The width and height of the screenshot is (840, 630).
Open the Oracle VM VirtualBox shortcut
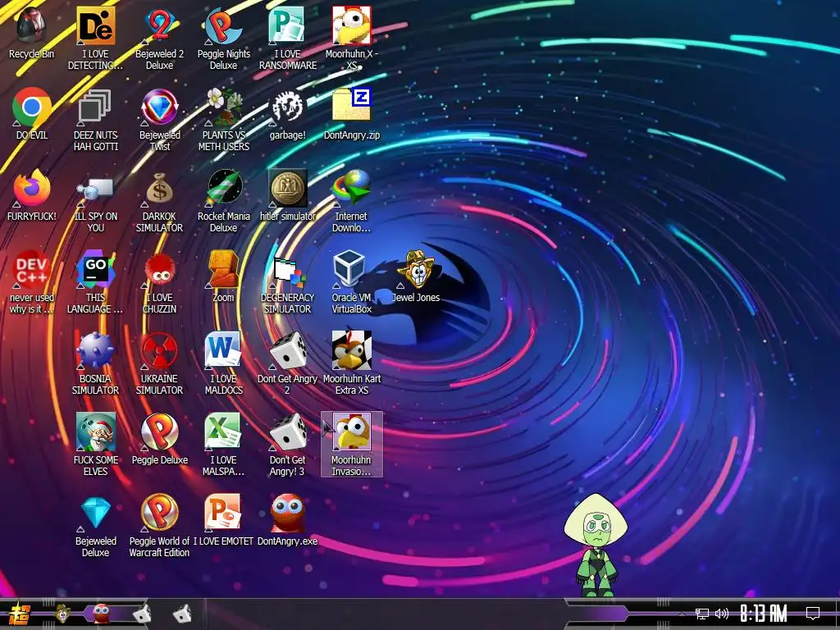pos(351,282)
